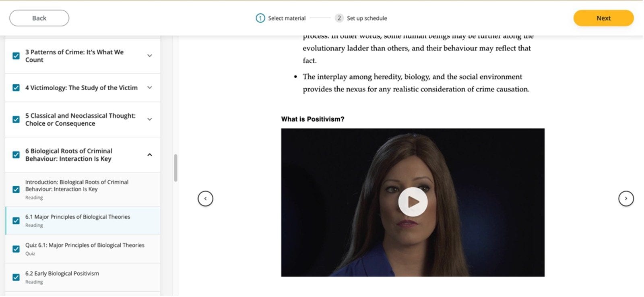Image resolution: width=644 pixels, height=297 pixels.
Task: Open Introduction: Biological Roots reading
Action: click(76, 186)
